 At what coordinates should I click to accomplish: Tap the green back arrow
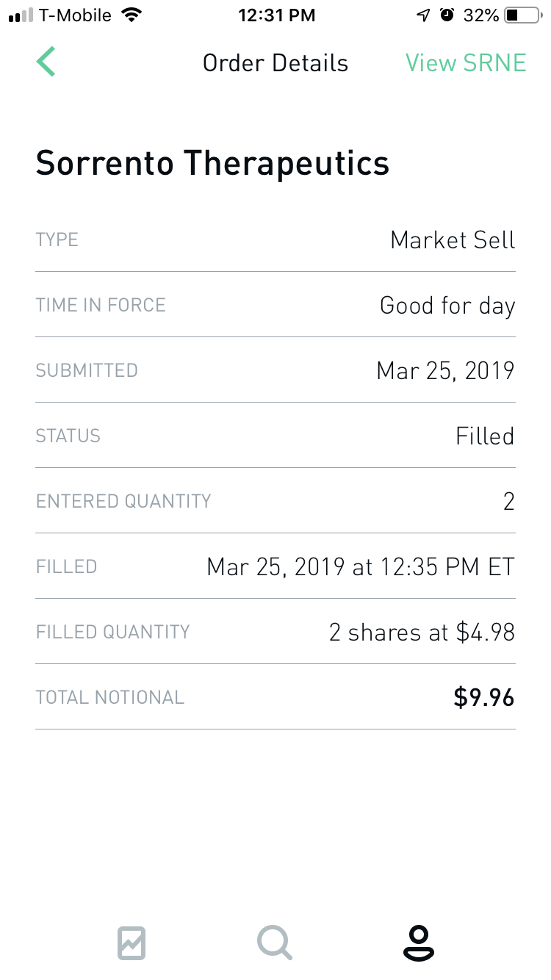click(x=46, y=62)
